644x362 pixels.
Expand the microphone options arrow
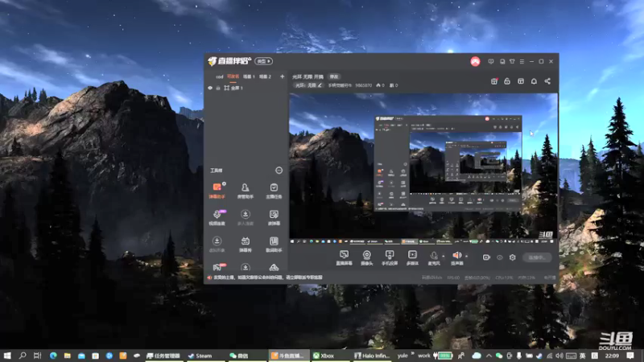coord(444,257)
